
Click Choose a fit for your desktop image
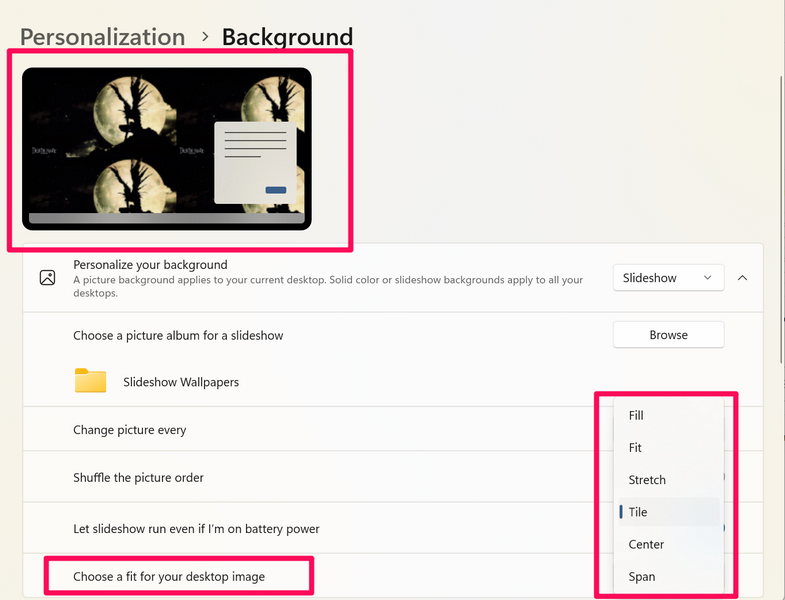[x=169, y=576]
